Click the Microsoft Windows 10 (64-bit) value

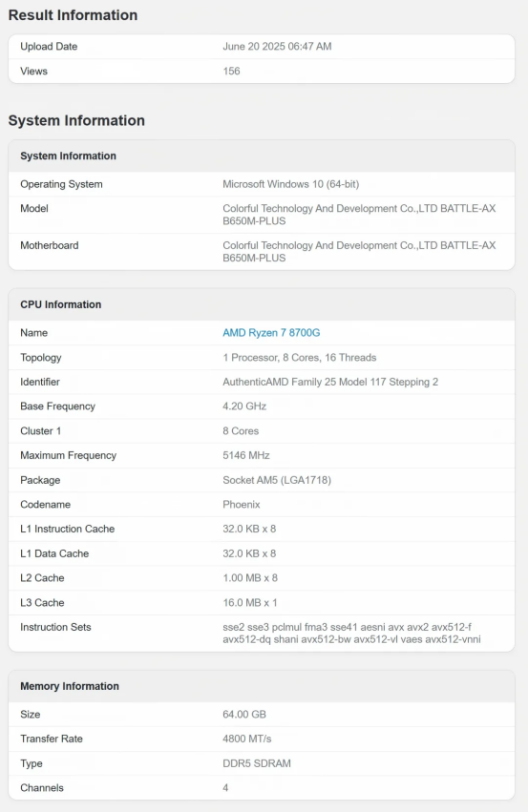290,184
